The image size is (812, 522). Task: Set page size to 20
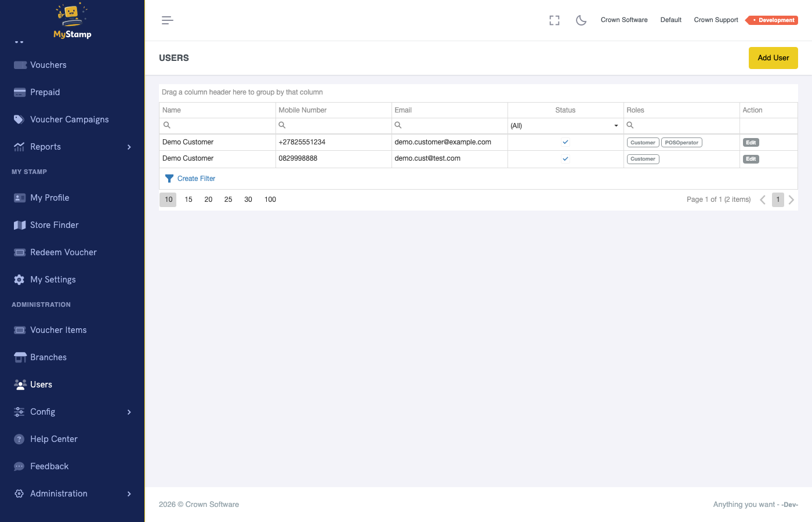208,200
